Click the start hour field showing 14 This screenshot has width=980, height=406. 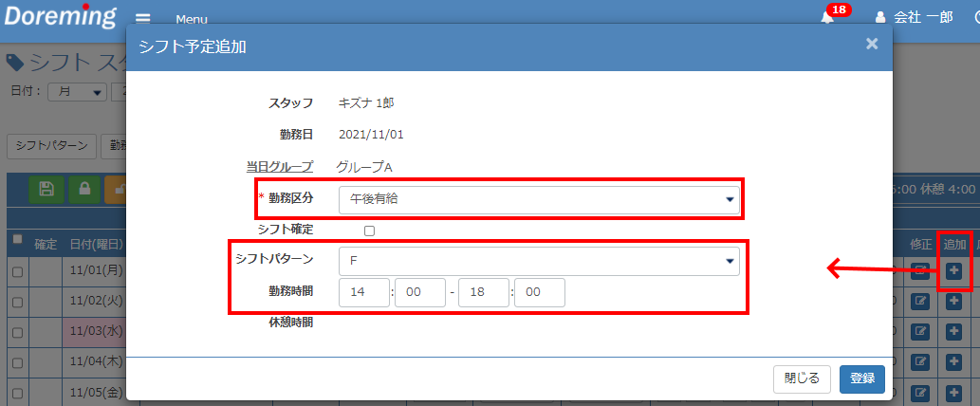[x=364, y=293]
